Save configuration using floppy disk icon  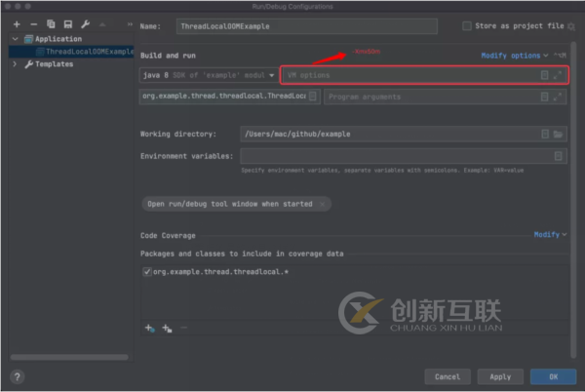68,24
